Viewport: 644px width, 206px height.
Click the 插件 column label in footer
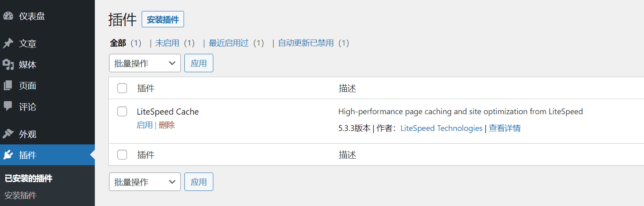(146, 155)
